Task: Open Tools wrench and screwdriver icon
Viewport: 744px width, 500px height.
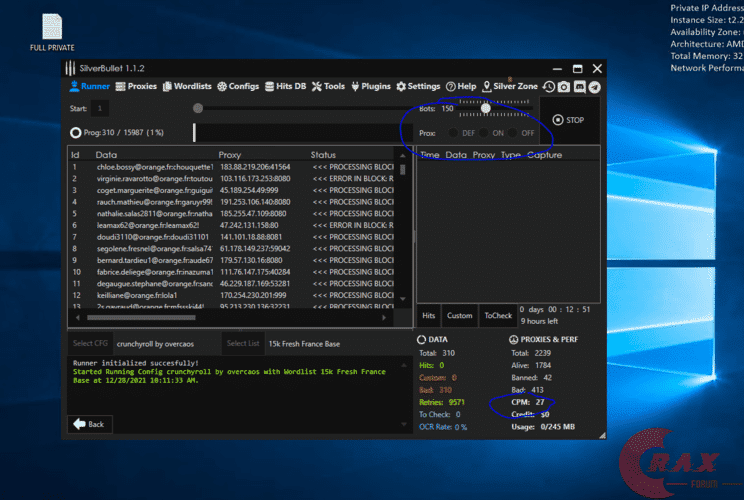Action: [x=328, y=87]
